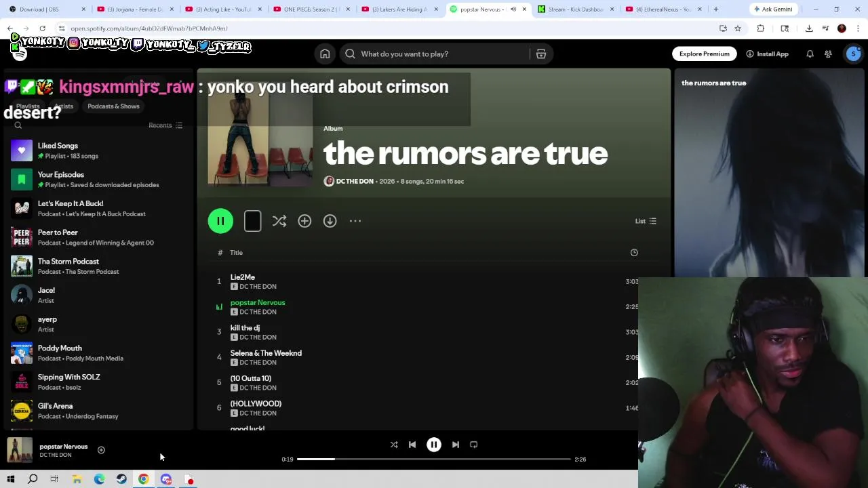Click Install App link

pos(767,54)
